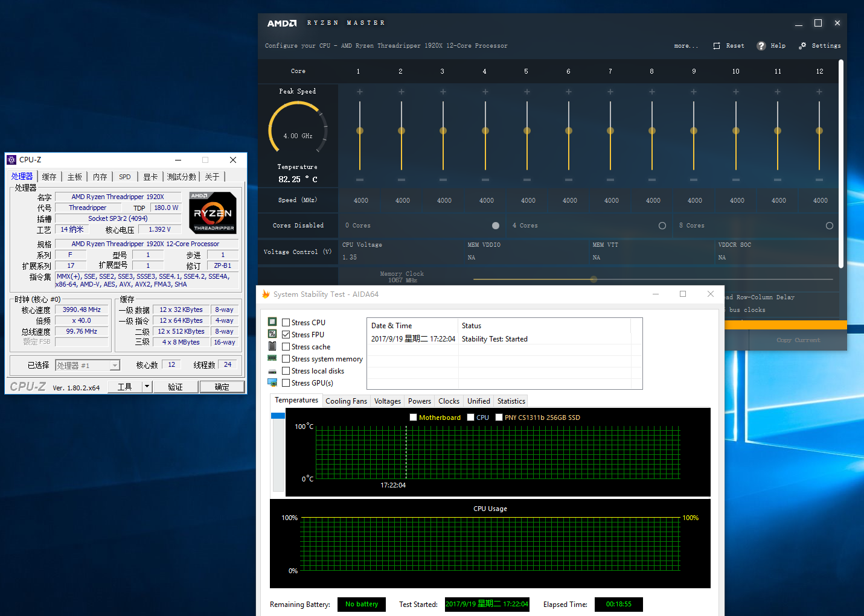Viewport: 864px width, 616px height.
Task: Open the processor selection dropdown in CPU-Z
Action: (x=88, y=365)
